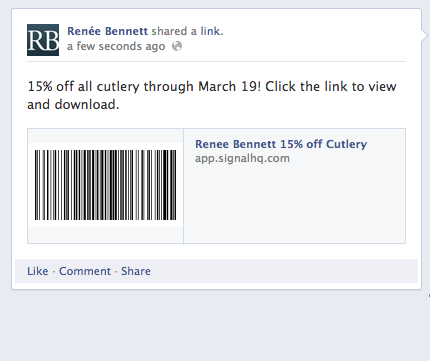This screenshot has height=361, width=430.
Task: Share Renée Bennett's coupon post
Action: click(x=136, y=271)
